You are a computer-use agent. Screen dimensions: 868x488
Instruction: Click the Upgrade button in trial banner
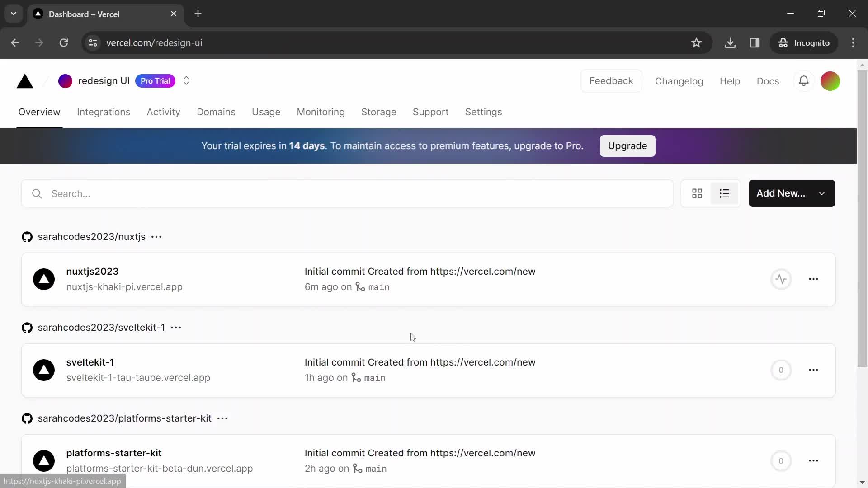(627, 146)
